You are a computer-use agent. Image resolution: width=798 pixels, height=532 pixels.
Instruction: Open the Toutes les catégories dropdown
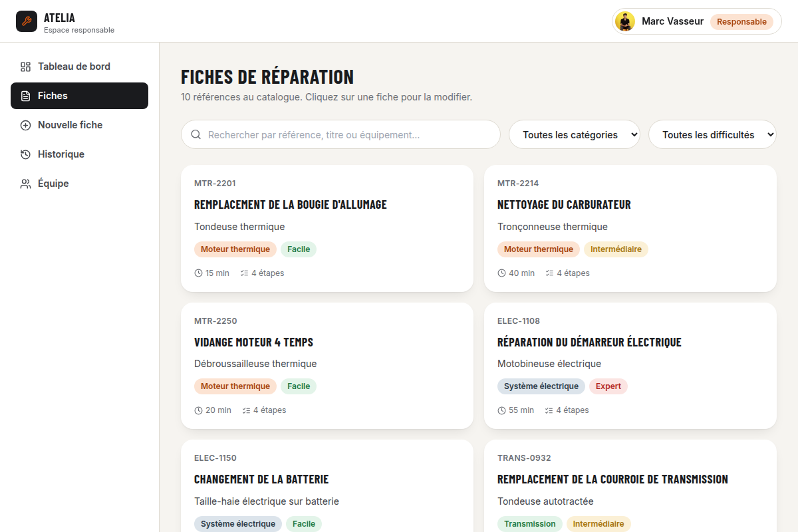(575, 134)
